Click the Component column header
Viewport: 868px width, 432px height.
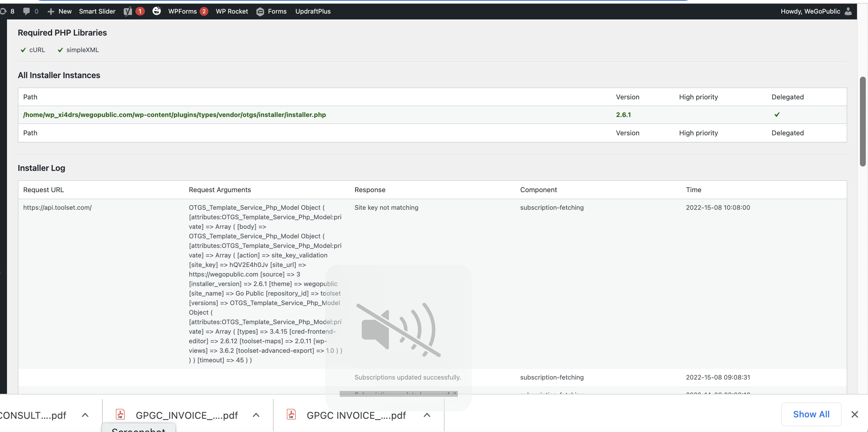pos(539,190)
